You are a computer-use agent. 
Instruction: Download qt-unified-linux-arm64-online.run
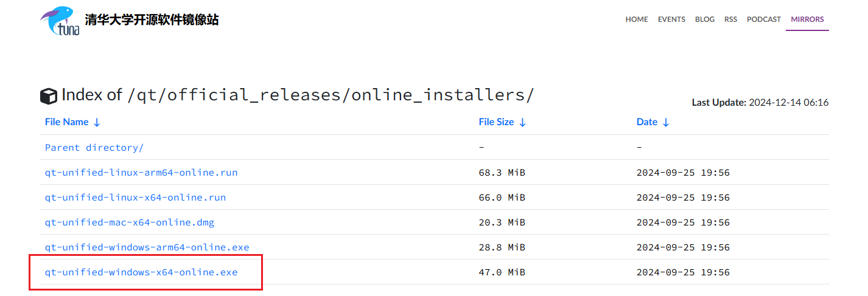(141, 173)
